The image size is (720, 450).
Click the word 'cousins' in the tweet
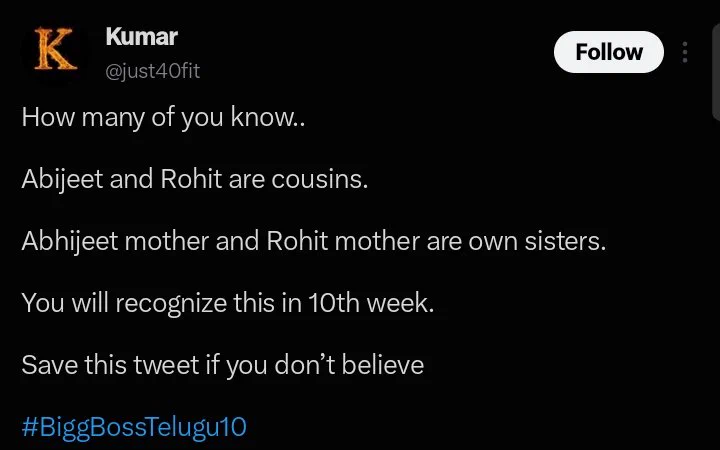coord(320,179)
